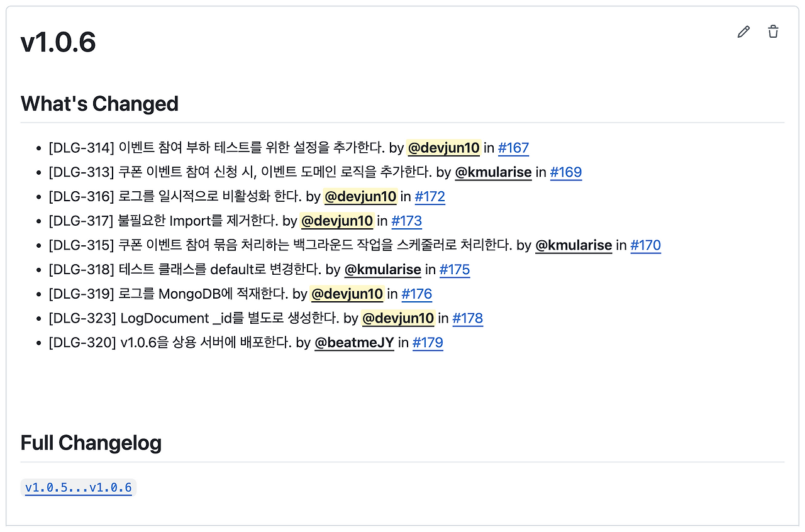Open pull request #175 link
This screenshot has width=805, height=532.
[454, 270]
